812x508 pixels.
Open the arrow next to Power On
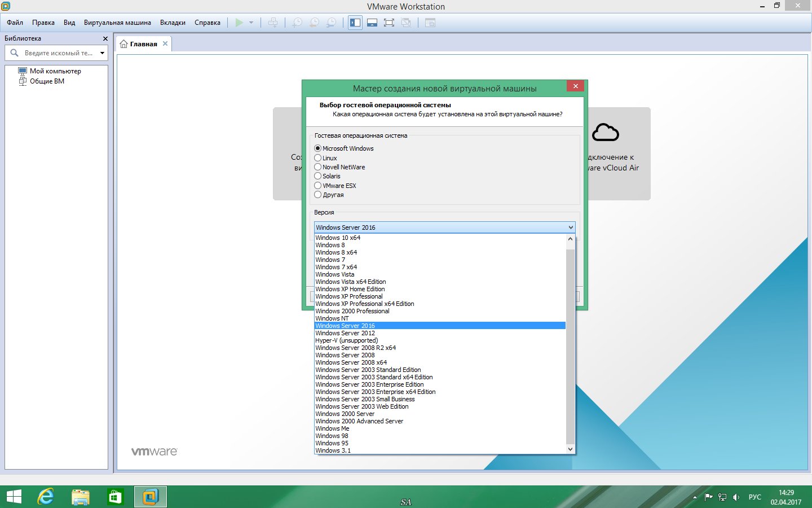[251, 23]
